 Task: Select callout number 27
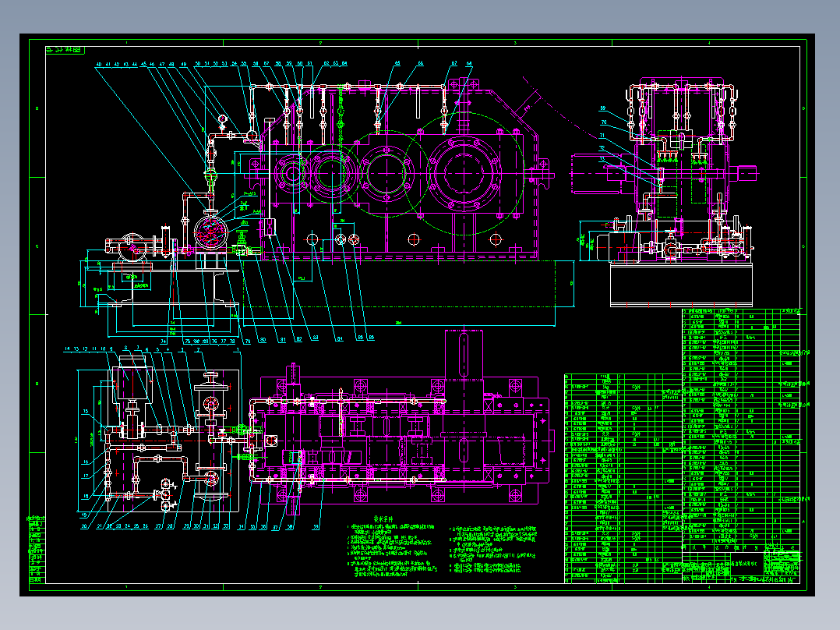tap(159, 526)
